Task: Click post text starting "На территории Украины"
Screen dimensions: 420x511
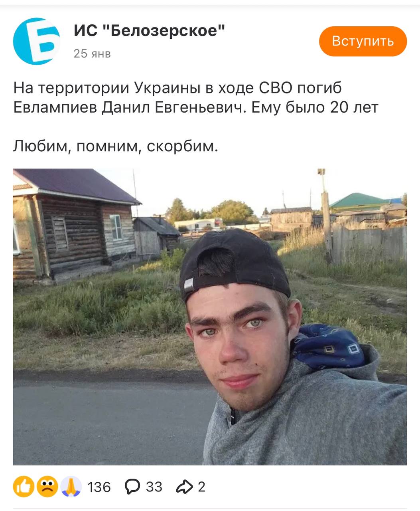Action: (196, 98)
